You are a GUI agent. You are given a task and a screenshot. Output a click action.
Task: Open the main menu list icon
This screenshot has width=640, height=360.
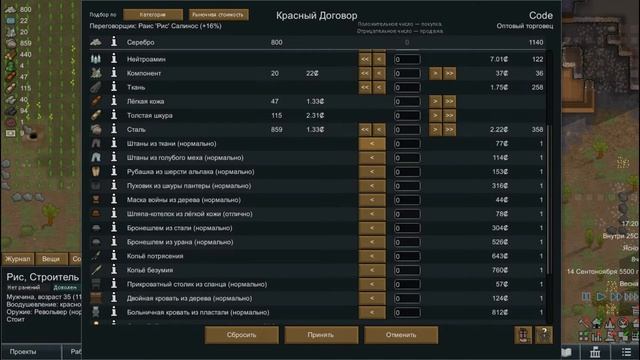pos(626,351)
